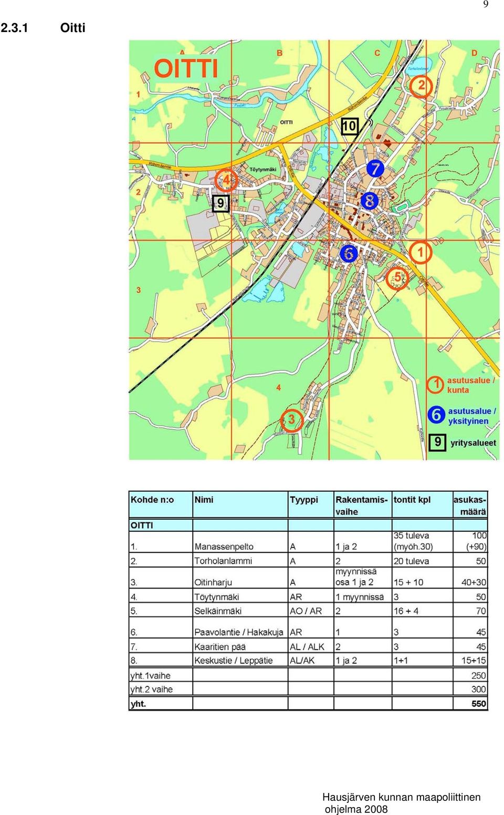Select the bold "yht." total label
Image resolution: width=504 pixels, height=815 pixels.
[139, 704]
